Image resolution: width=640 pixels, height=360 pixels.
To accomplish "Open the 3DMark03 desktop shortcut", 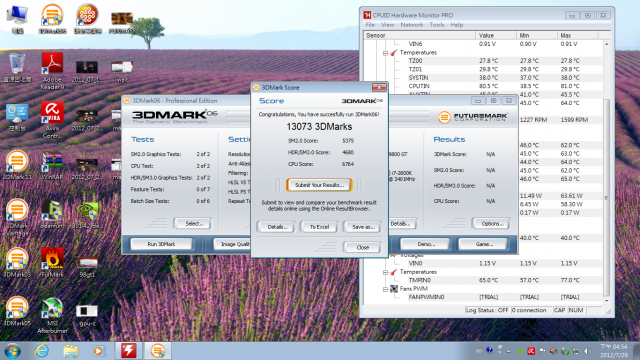I will (17, 262).
